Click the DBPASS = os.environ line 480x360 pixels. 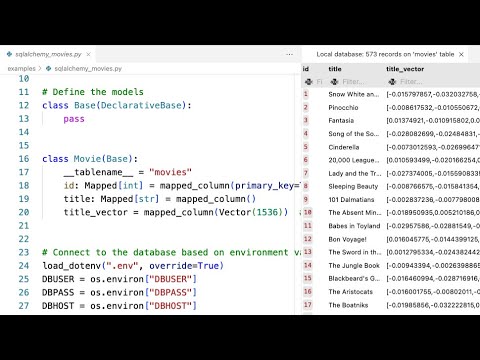(119, 292)
